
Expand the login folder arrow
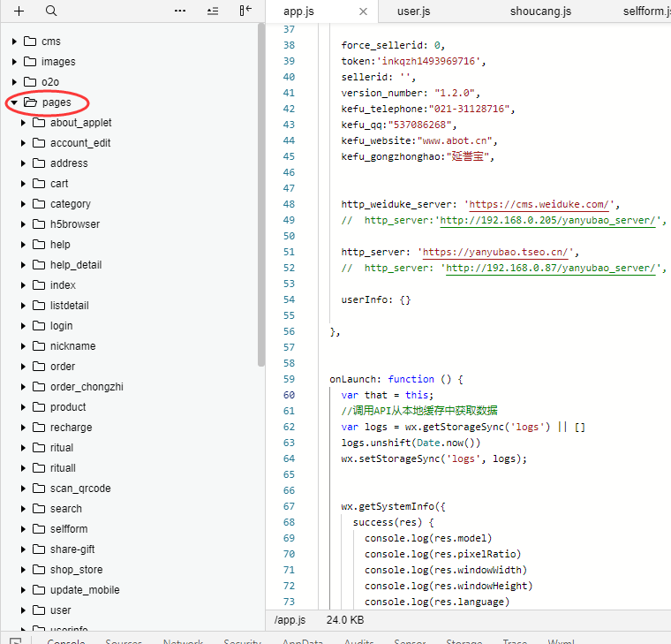point(24,326)
